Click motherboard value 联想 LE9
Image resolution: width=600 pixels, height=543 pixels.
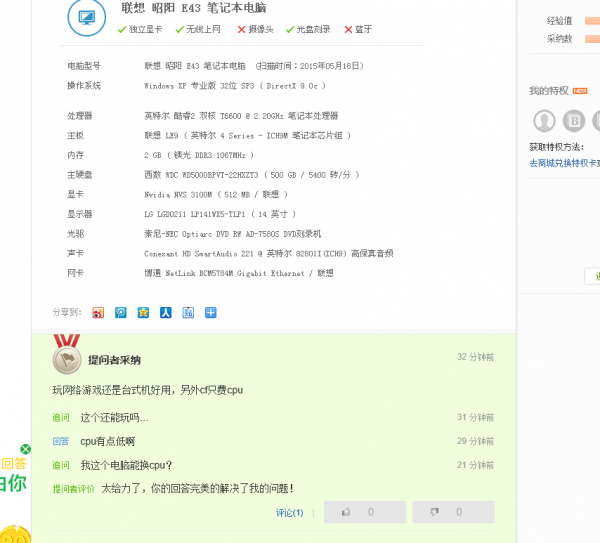coord(247,135)
